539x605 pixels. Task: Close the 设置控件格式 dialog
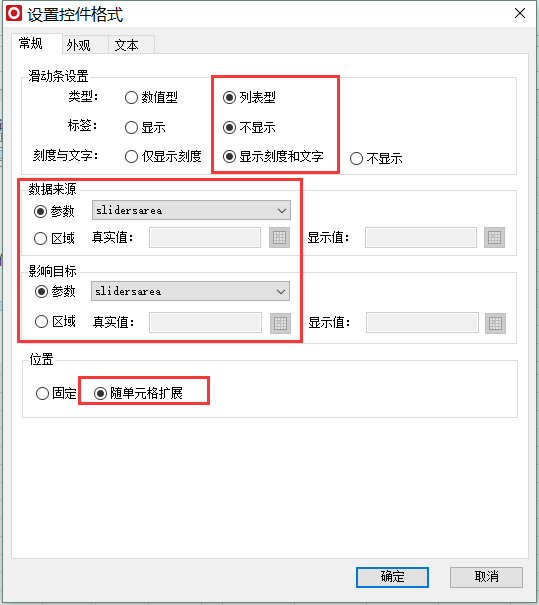coord(520,14)
